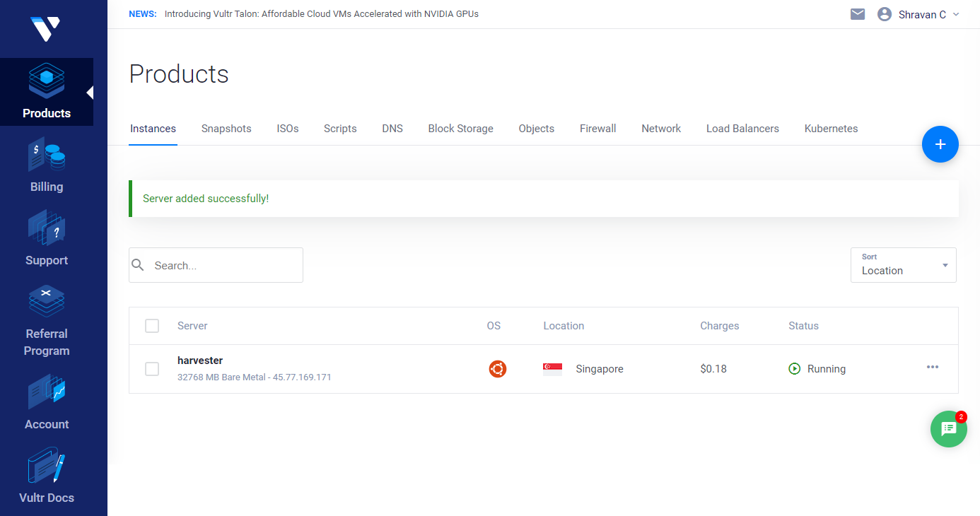Switch to the Instances tab
980x516 pixels.
(153, 129)
